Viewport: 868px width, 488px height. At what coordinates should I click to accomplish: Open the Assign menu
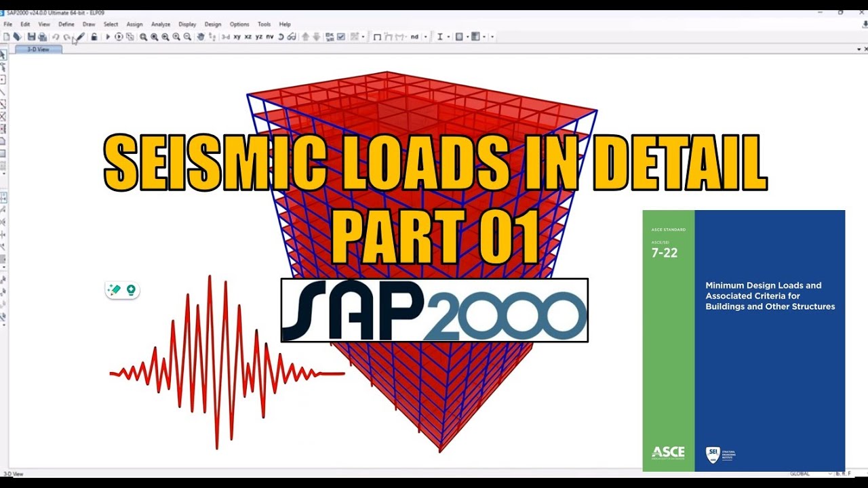[x=134, y=24]
